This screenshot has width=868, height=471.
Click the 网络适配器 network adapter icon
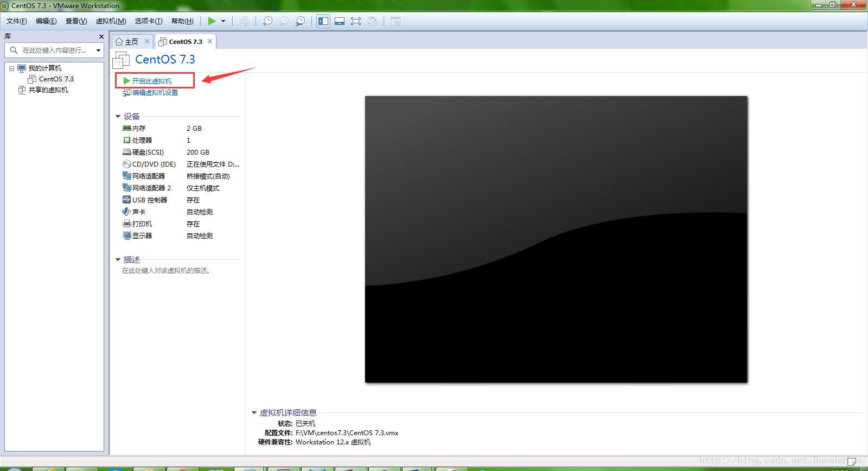127,176
